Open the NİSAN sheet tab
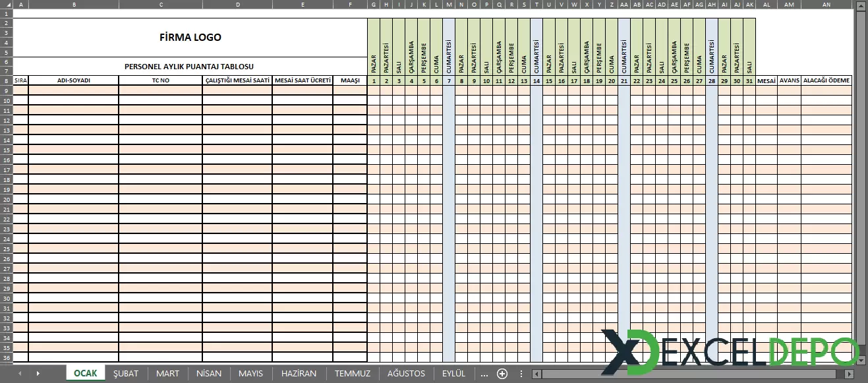 [210, 374]
